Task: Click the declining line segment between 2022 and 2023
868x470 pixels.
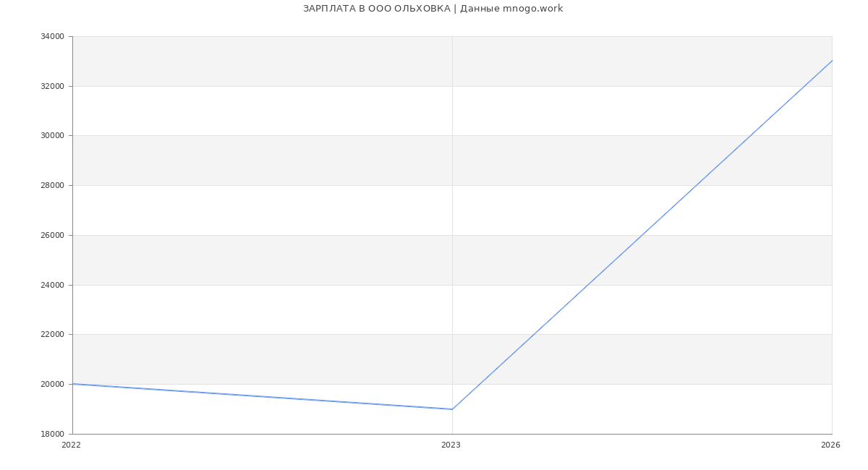Action: coord(263,397)
